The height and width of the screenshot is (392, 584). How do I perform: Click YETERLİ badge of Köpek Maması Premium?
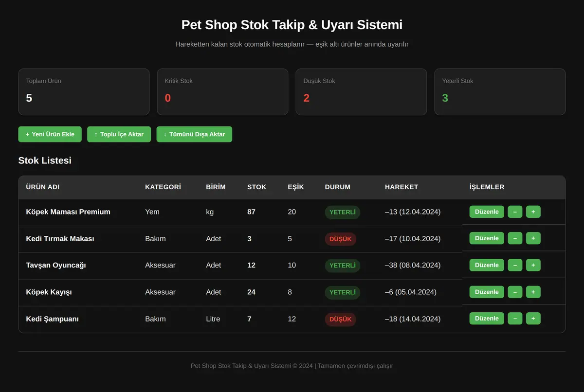click(x=343, y=212)
